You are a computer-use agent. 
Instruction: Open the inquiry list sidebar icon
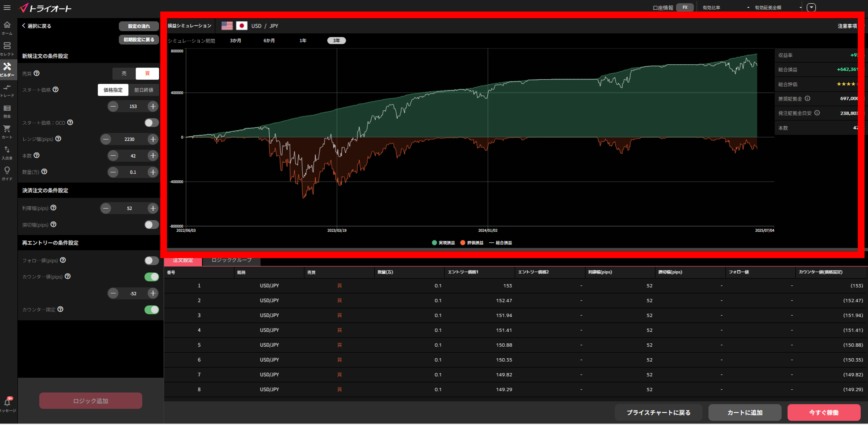[7, 112]
